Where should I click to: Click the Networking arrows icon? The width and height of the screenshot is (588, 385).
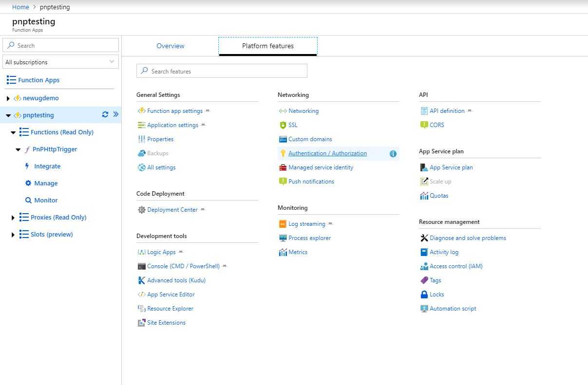(283, 111)
